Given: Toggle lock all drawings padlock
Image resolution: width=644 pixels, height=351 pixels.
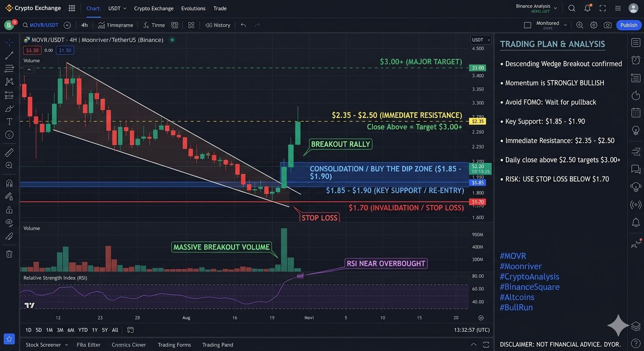Looking at the screenshot, I should [9, 210].
